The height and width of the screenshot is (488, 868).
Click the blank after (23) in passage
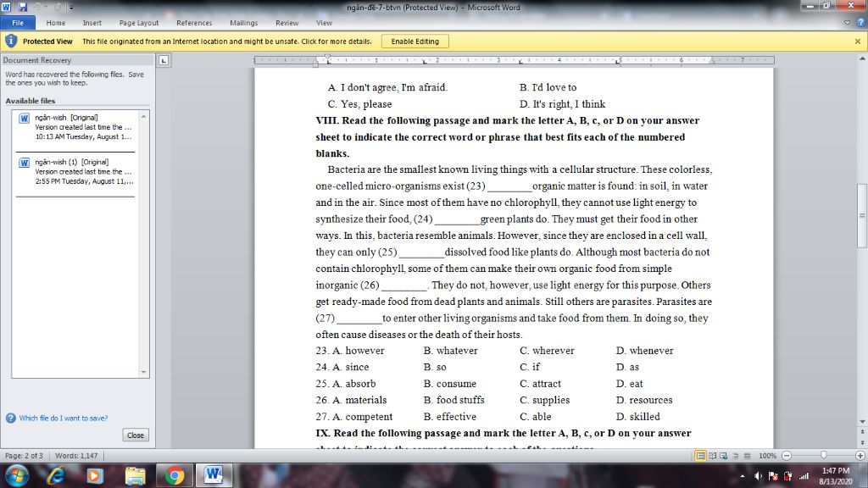click(509, 186)
